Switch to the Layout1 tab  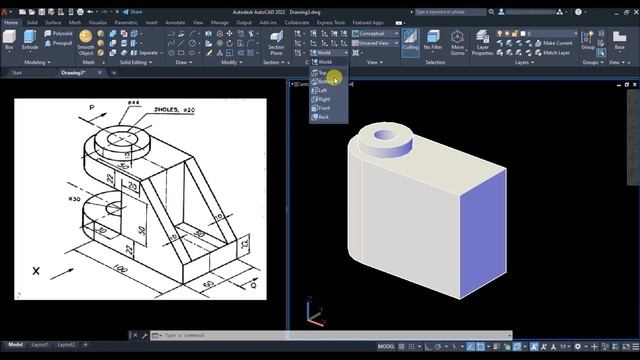point(40,345)
